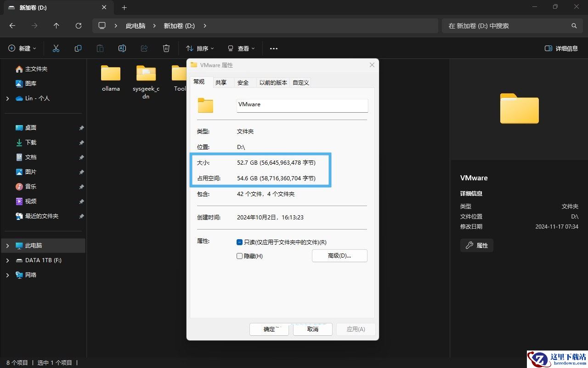Close the 新加卷 (D:) tab
This screenshot has height=368, width=588.
(104, 7)
